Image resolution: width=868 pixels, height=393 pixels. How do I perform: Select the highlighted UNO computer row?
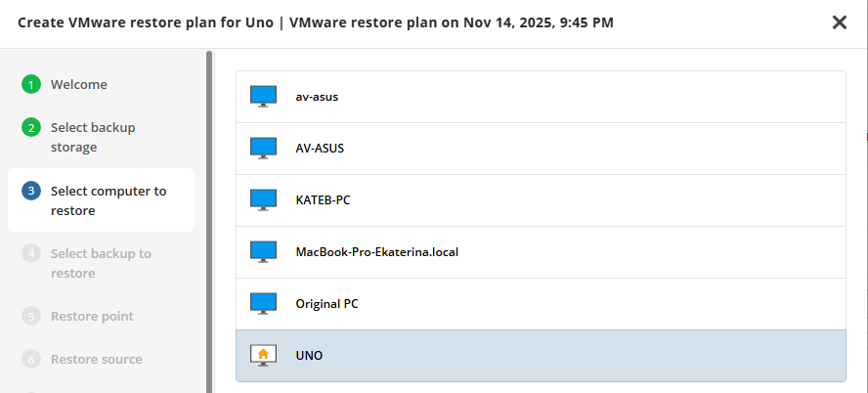(540, 356)
